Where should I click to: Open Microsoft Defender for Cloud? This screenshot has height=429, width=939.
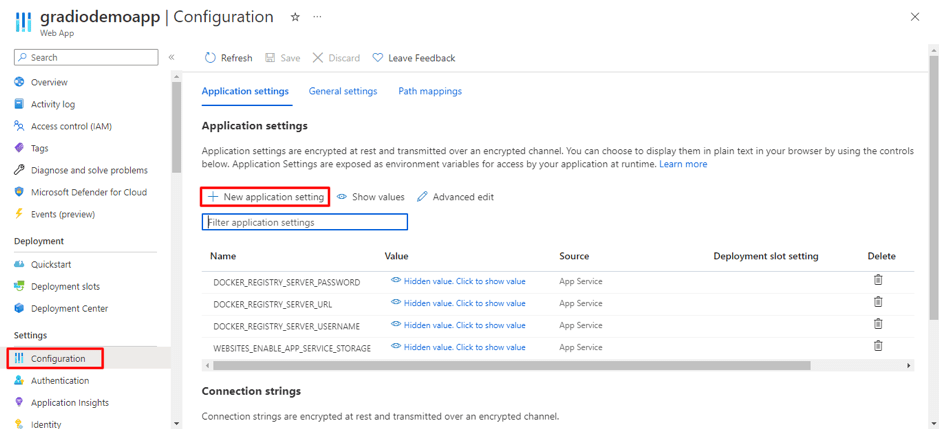(88, 192)
